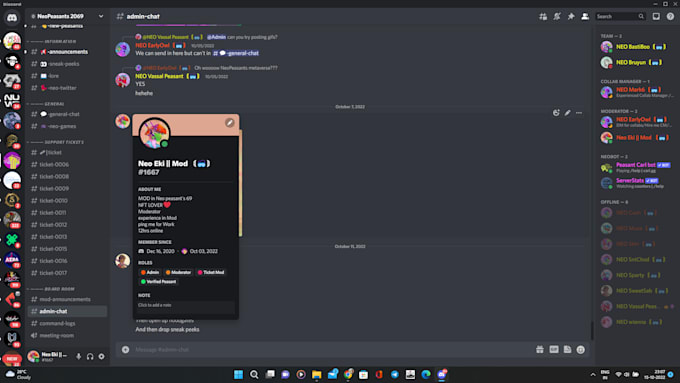This screenshot has width=680, height=383.
Task: Open Windows Start menu
Action: tap(239, 374)
